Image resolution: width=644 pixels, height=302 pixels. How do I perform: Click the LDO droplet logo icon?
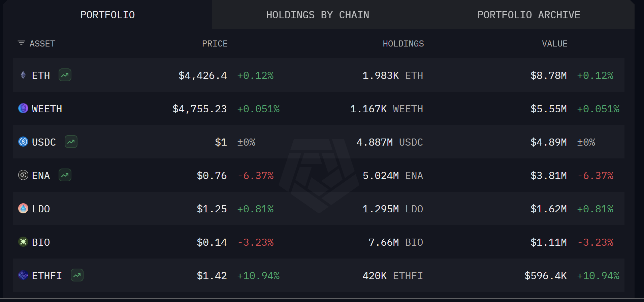pos(23,208)
